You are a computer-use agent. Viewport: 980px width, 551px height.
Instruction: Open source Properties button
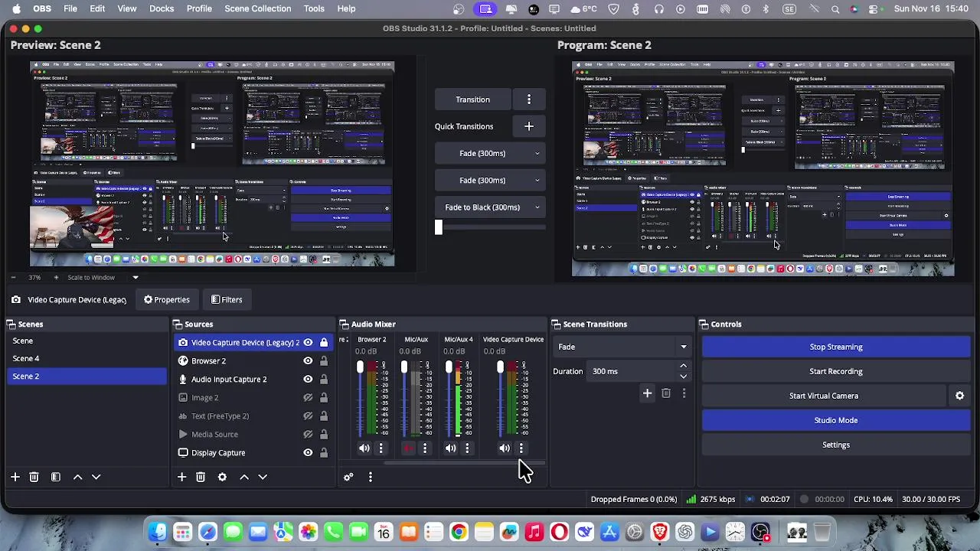coord(166,300)
